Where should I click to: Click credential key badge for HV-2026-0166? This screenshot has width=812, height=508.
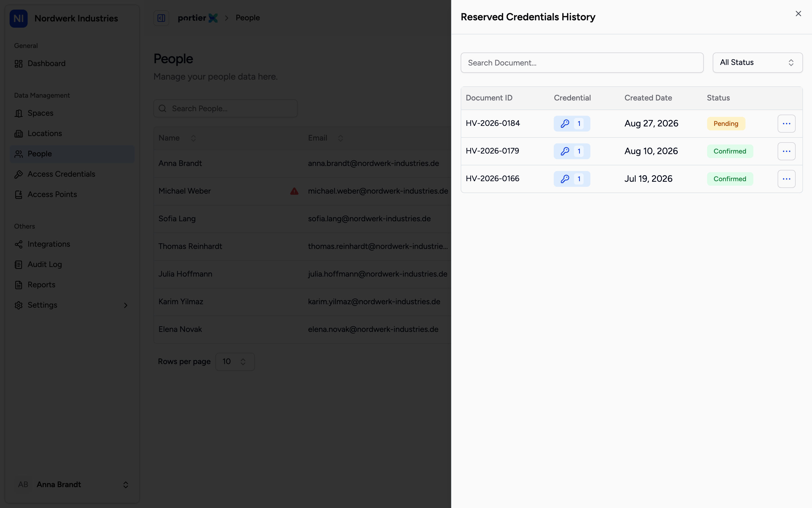[572, 179]
